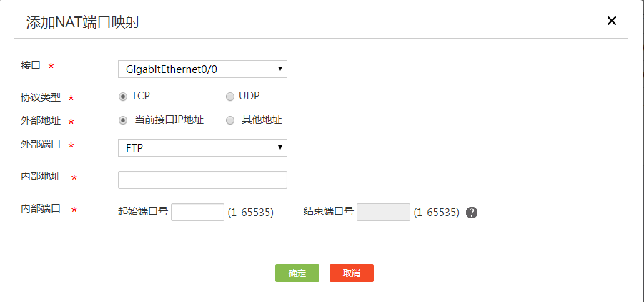Click the 内部端口 field label

click(41, 209)
